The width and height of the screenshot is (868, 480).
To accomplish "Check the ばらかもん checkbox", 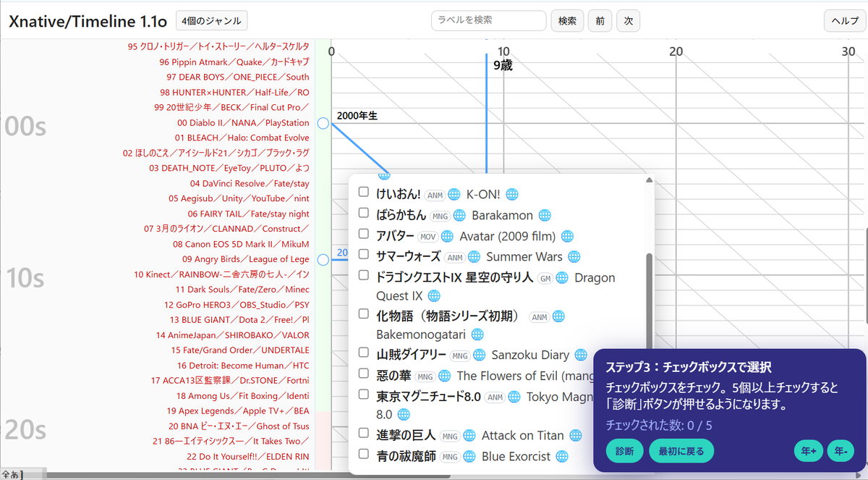I will click(x=364, y=214).
